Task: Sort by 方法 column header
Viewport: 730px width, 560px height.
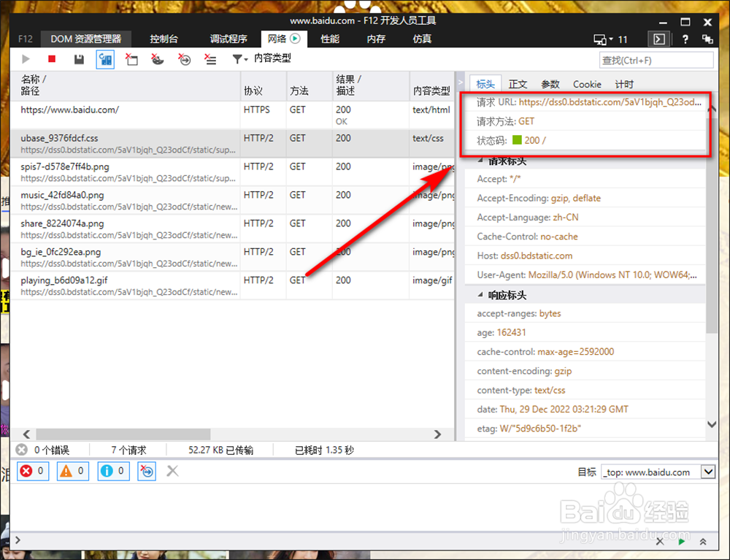Action: point(309,85)
